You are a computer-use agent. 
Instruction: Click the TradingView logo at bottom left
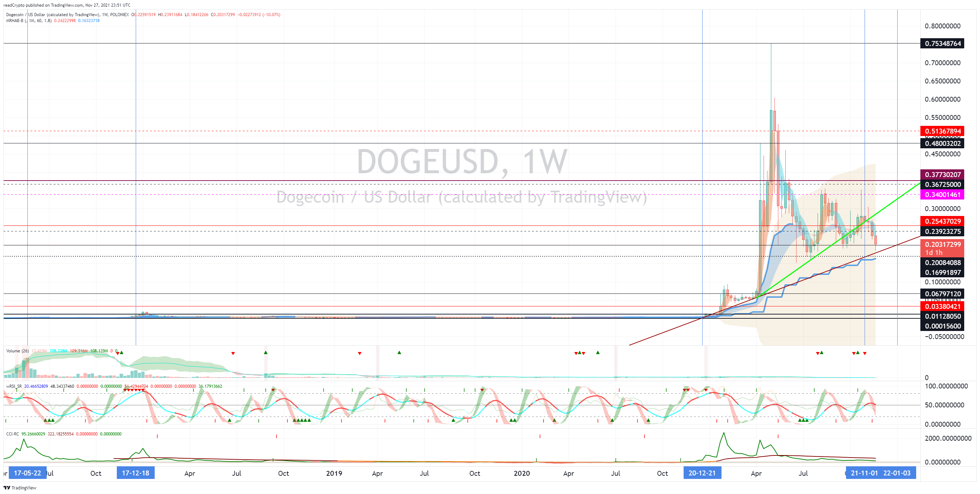(x=20, y=488)
